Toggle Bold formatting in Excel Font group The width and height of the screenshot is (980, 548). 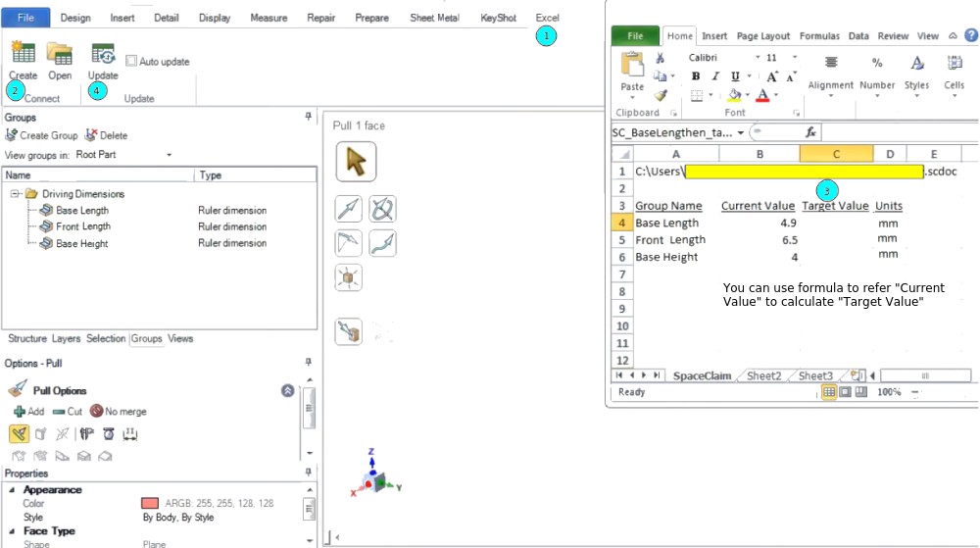pyautogui.click(x=696, y=76)
